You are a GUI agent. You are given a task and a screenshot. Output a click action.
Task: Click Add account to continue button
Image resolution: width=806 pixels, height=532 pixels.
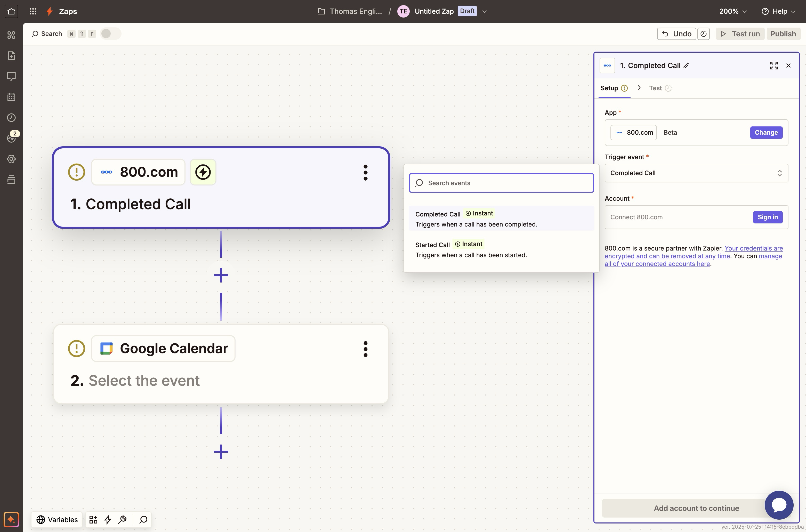(696, 508)
